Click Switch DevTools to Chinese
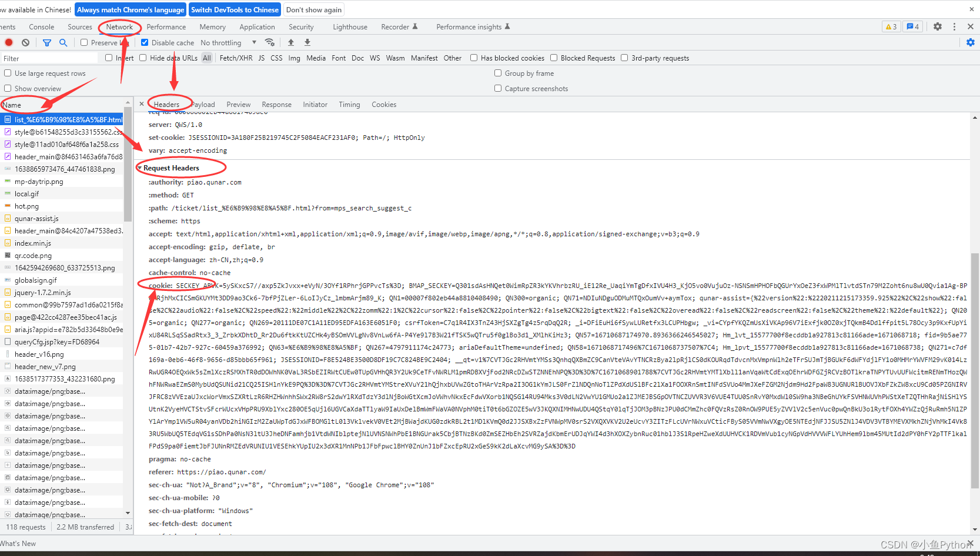This screenshot has width=980, height=556. click(x=235, y=9)
